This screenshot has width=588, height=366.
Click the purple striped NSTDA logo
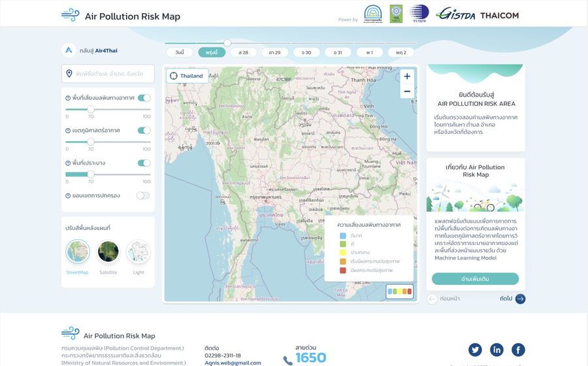click(419, 14)
